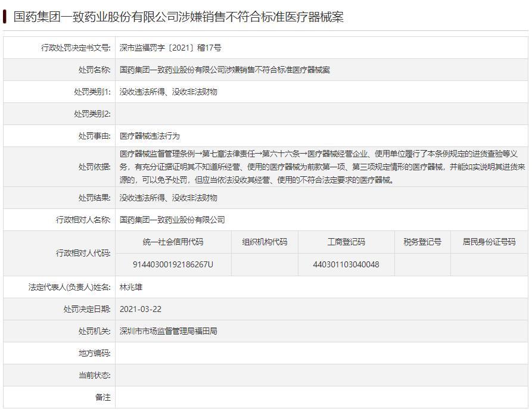Click the 当前状态 label
Viewport: 532px width, 415px height.
pos(94,375)
